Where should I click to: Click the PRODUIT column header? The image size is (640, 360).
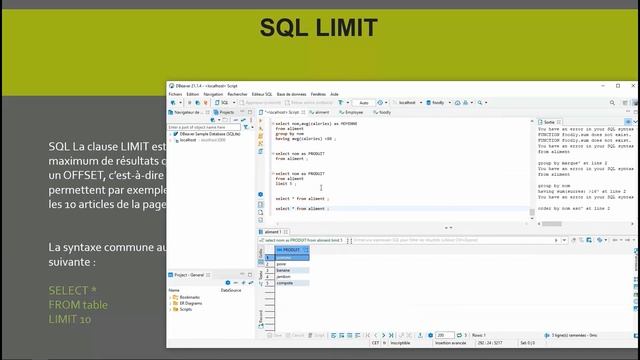click(x=291, y=250)
